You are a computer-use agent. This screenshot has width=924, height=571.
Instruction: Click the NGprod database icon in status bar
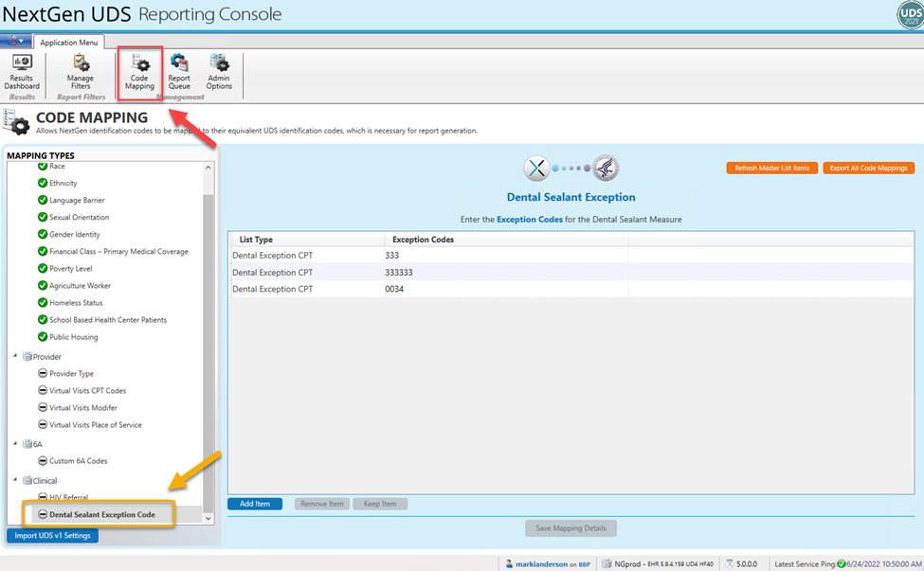(607, 564)
